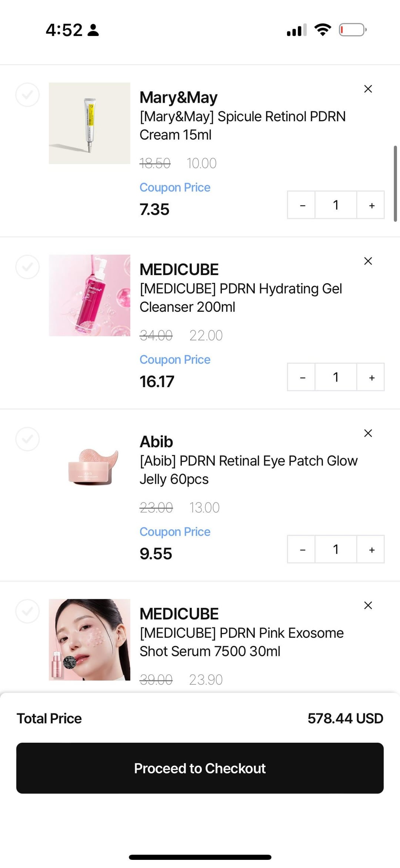Edit the Abib eye patch quantity field
Viewport: 400px width, 868px height.
[336, 549]
